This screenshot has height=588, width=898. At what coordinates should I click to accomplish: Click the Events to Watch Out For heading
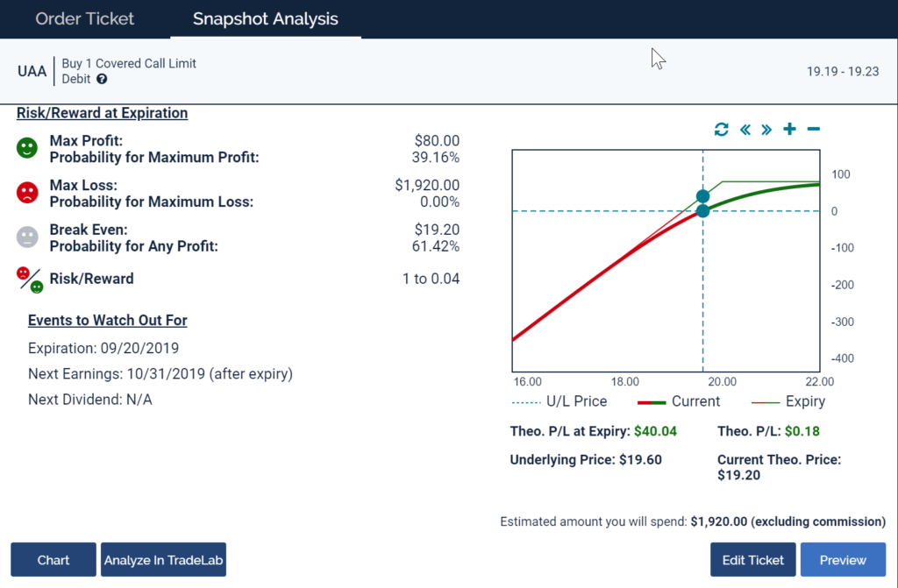click(x=107, y=321)
